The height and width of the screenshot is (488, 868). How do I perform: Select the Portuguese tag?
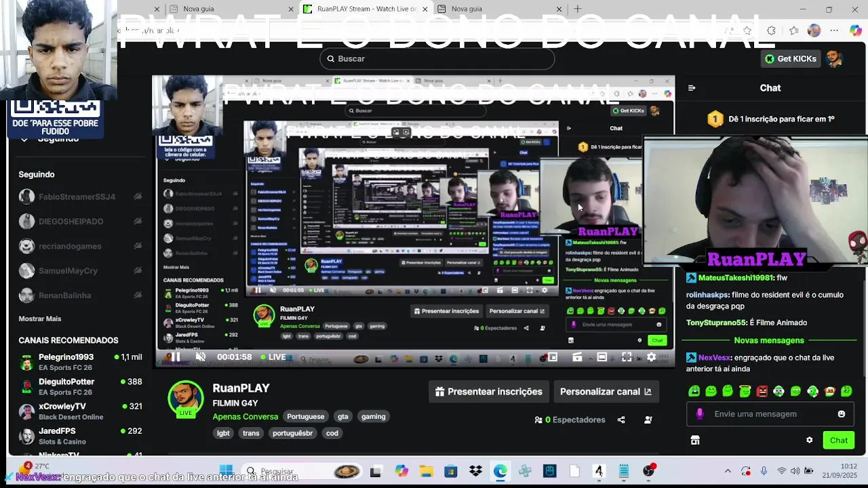click(306, 417)
